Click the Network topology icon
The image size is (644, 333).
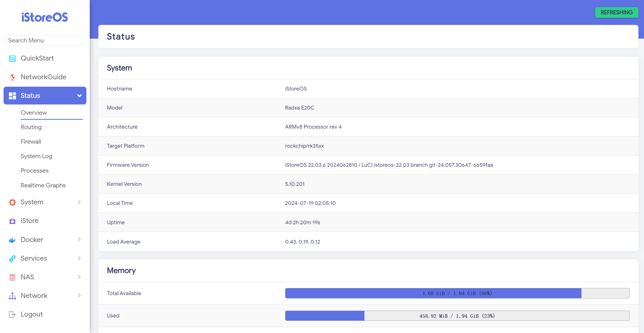click(x=12, y=296)
